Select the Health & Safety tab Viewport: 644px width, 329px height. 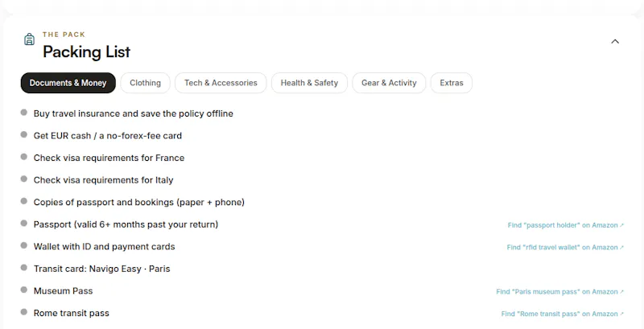(x=309, y=83)
